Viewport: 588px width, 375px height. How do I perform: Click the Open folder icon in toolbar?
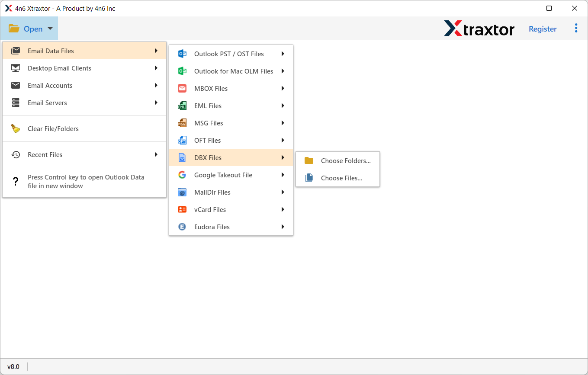click(x=14, y=29)
